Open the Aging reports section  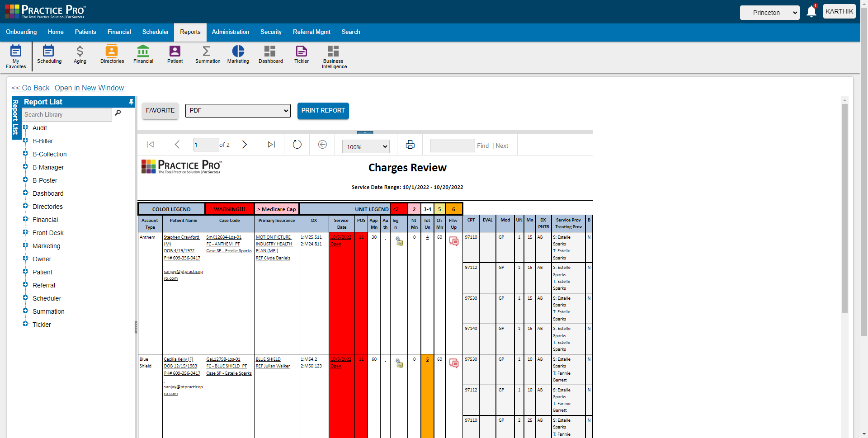80,54
